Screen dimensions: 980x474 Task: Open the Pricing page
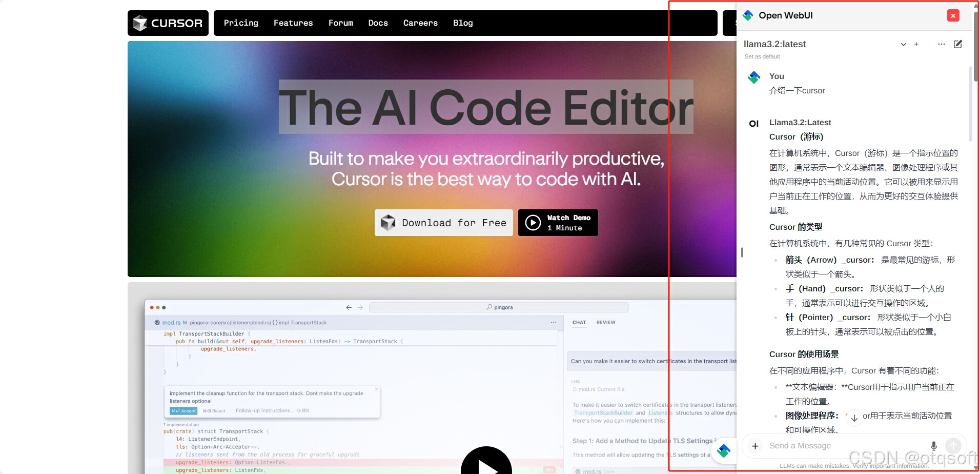pos(241,23)
